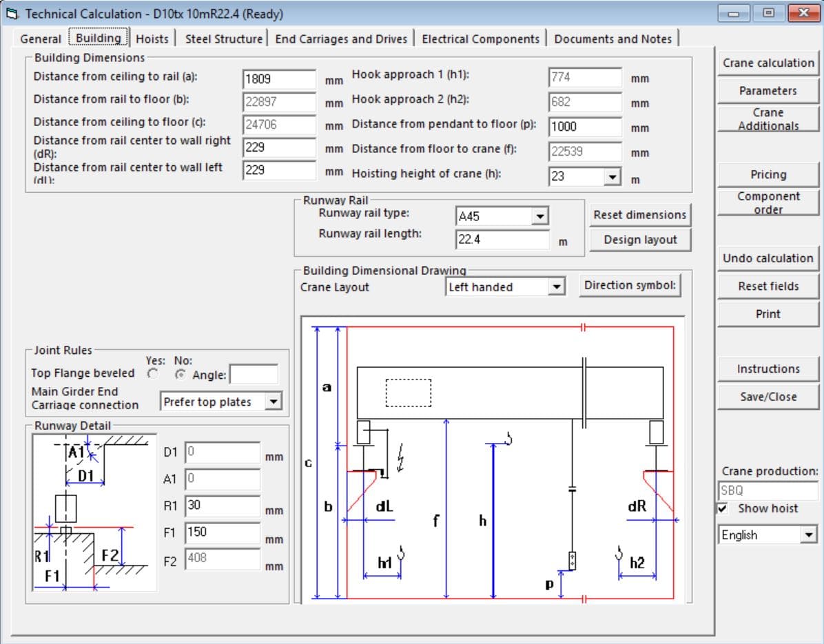Viewport: 824px width, 644px height.
Task: Click the Reset dimensions button
Action: [x=639, y=214]
